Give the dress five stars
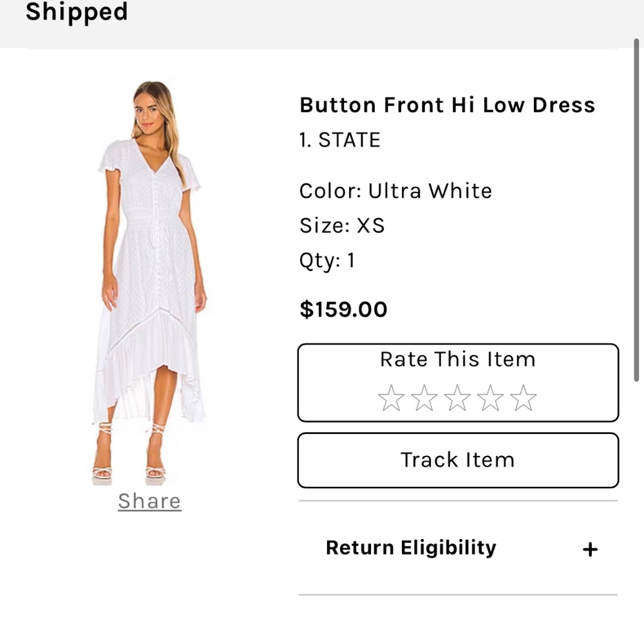644x644 pixels. click(522, 397)
